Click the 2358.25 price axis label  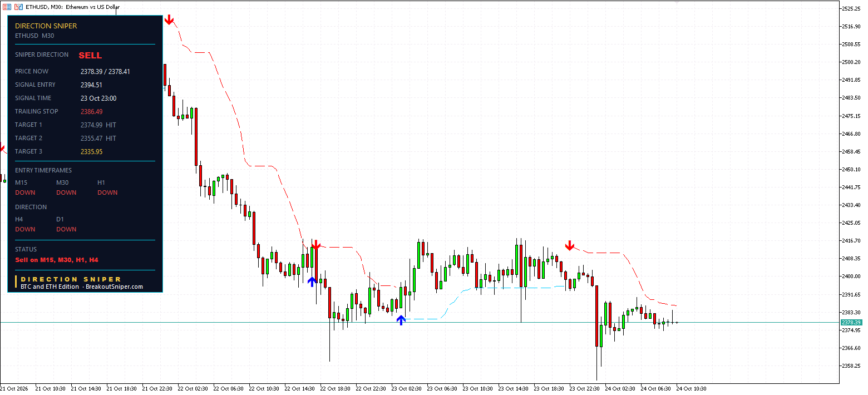tap(852, 366)
